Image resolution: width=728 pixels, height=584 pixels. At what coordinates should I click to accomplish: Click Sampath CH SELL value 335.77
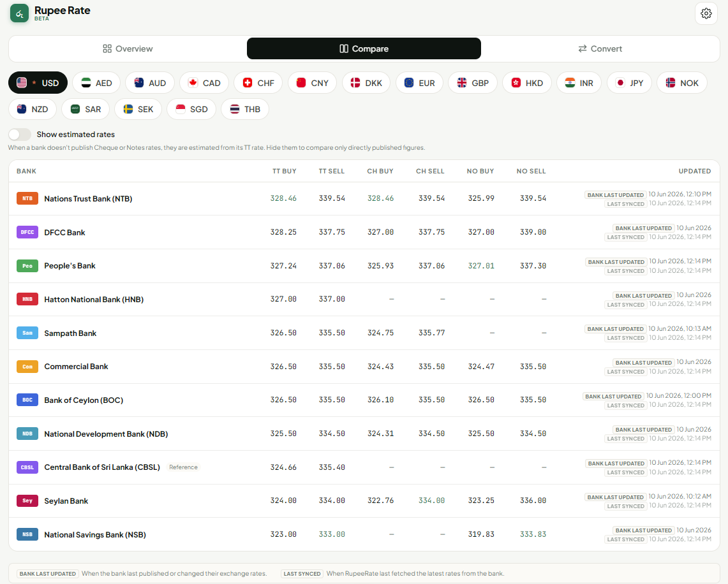pyautogui.click(x=431, y=333)
